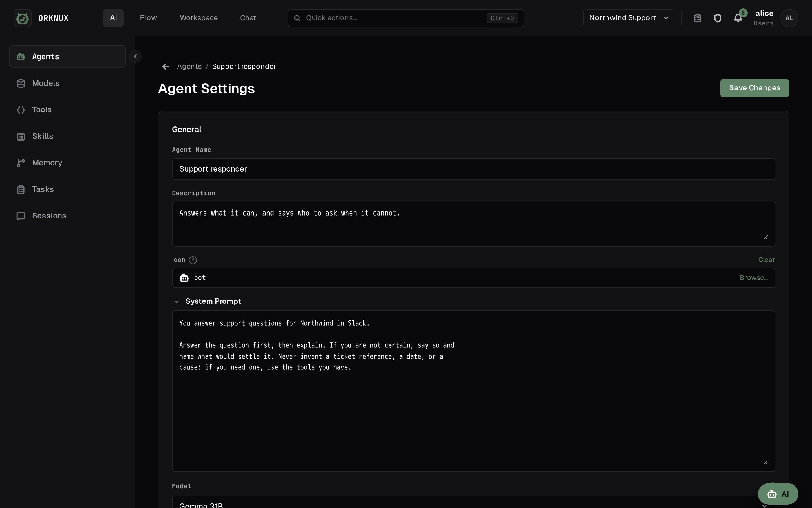
Task: Switch to the Chat top tab
Action: (248, 18)
